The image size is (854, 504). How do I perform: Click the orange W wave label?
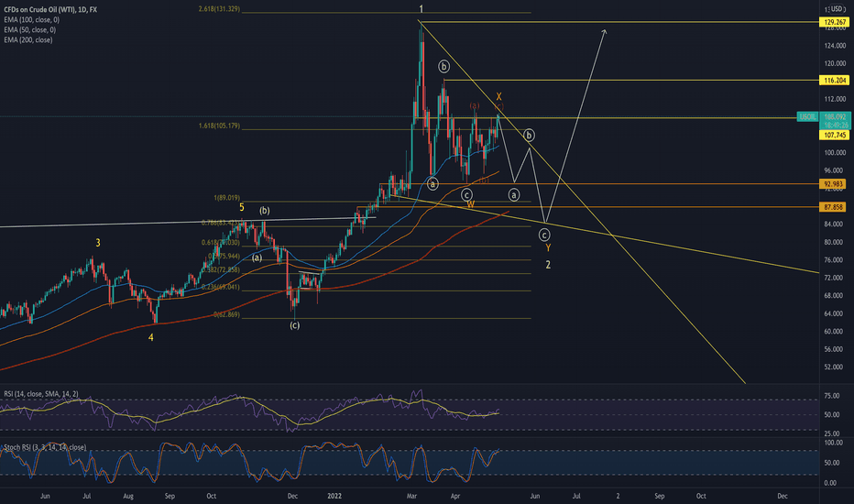point(471,204)
